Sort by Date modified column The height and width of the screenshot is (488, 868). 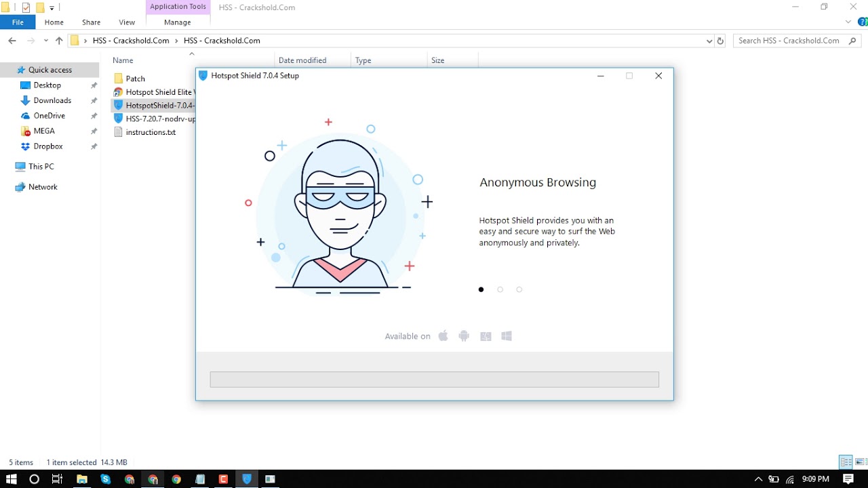coord(302,60)
